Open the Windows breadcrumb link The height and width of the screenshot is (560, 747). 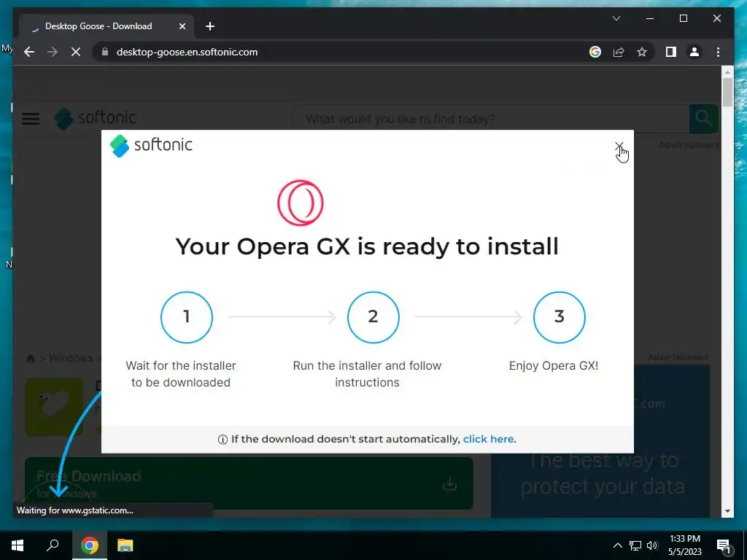point(71,358)
